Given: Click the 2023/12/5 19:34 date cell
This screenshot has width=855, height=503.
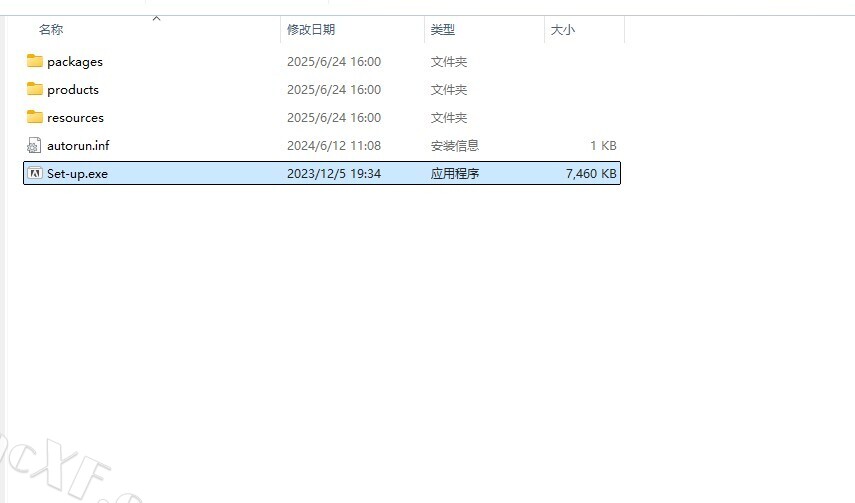Looking at the screenshot, I should [334, 173].
